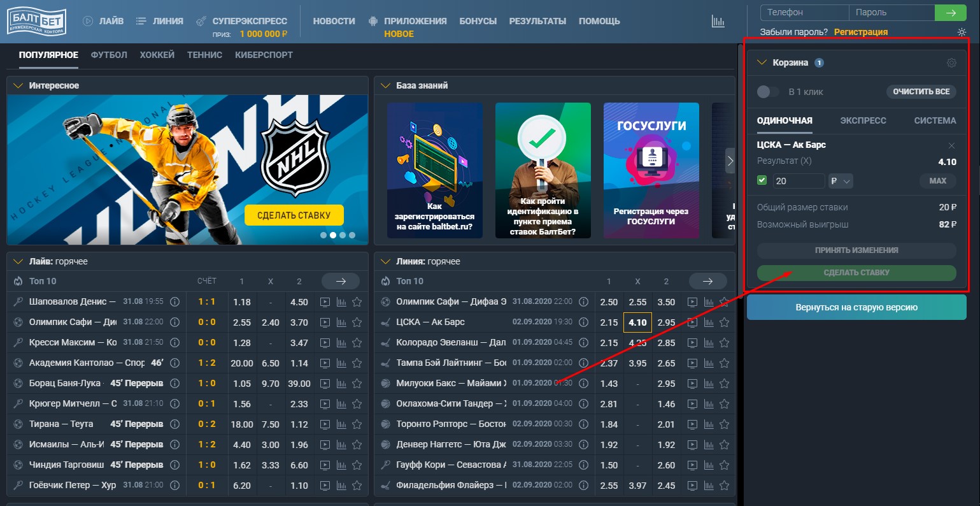Open stats chart for Шаповалов Денис match

pos(341,302)
